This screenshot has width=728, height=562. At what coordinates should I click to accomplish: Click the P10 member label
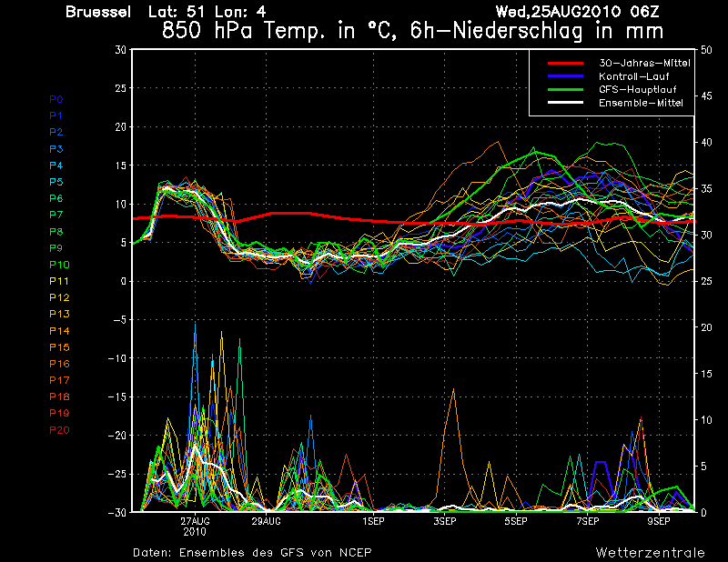pyautogui.click(x=59, y=265)
